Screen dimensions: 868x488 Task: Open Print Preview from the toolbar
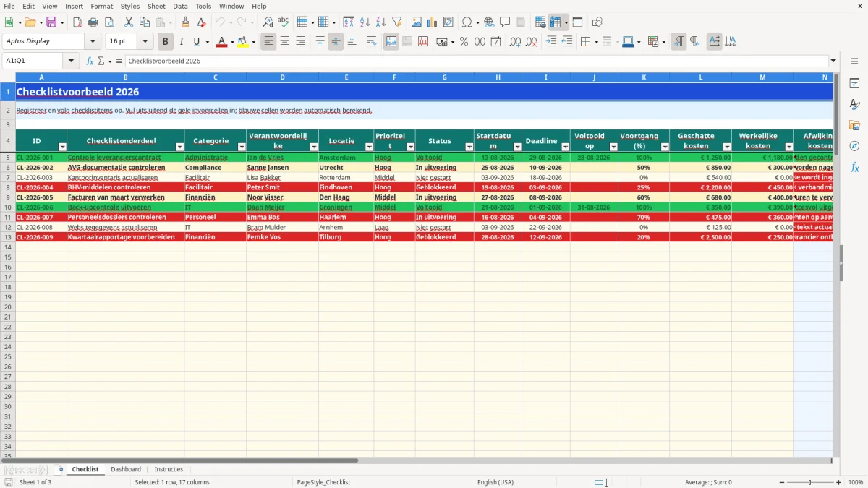click(x=109, y=22)
